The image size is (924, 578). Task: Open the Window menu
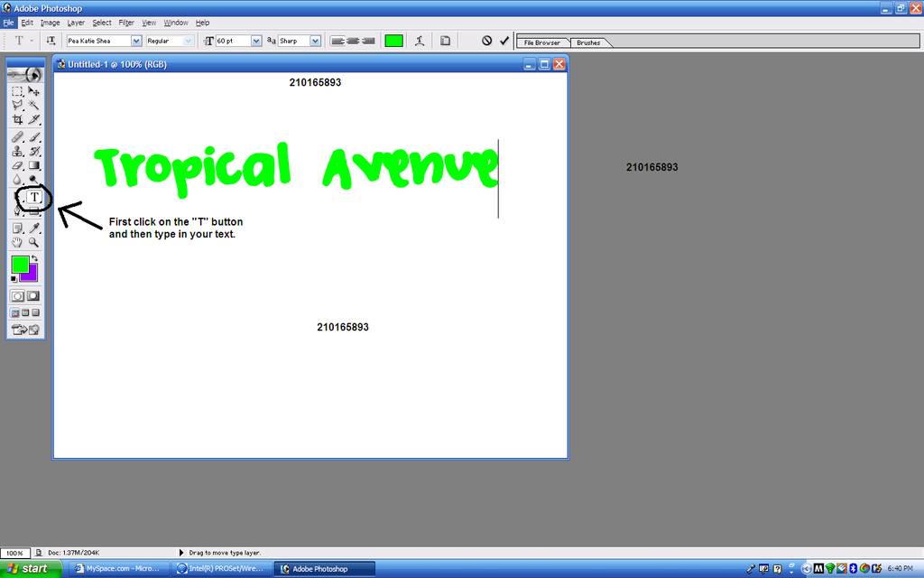[x=176, y=23]
